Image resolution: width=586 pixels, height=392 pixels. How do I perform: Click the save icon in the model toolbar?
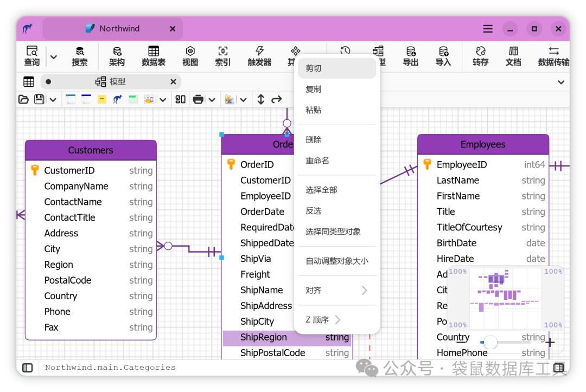(39, 99)
